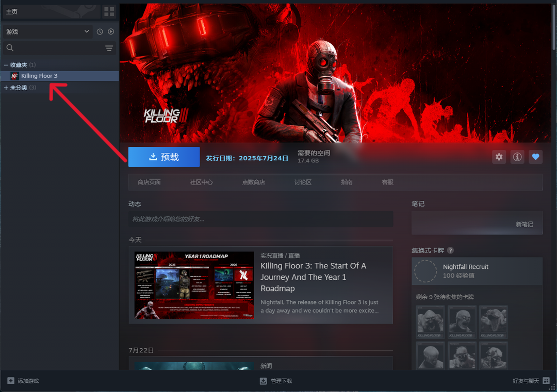Image resolution: width=557 pixels, height=392 pixels.
Task: Click the help icon beside 集换式卡牌
Action: pos(450,250)
